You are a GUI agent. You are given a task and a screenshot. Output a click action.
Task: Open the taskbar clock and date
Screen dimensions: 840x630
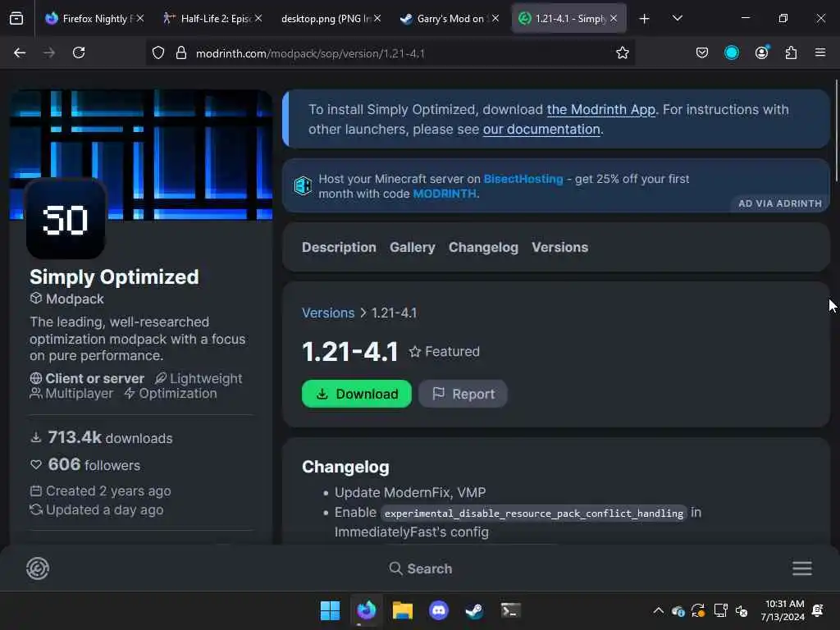point(783,610)
